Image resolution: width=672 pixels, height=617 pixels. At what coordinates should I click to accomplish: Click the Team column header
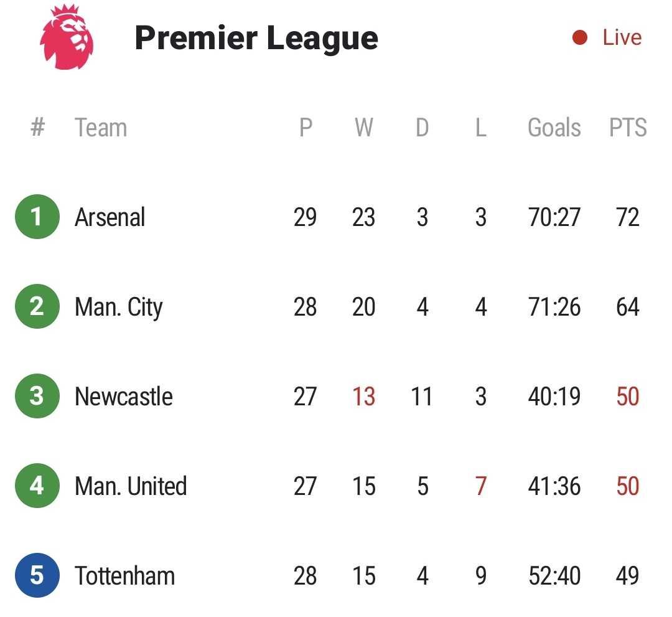[x=101, y=128]
